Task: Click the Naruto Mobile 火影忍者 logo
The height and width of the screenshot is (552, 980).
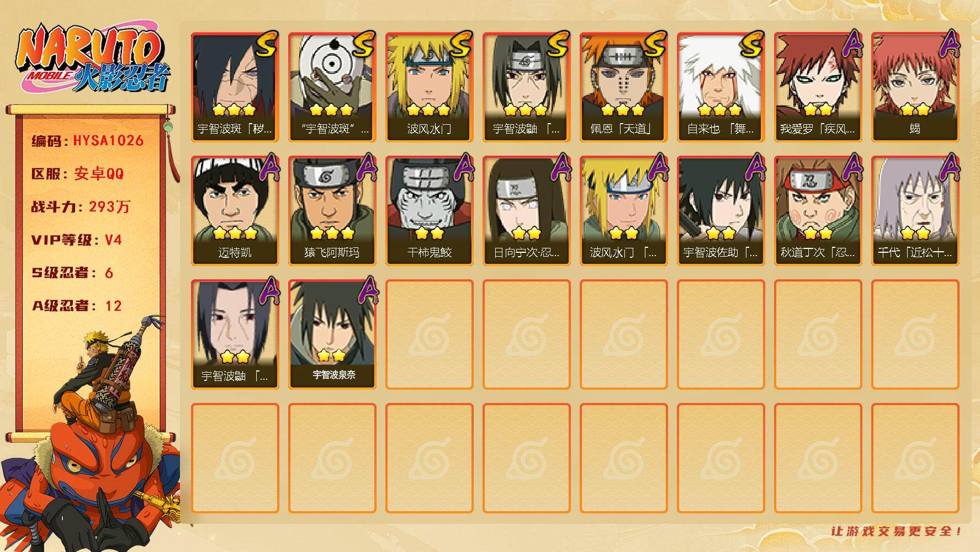Action: point(91,60)
